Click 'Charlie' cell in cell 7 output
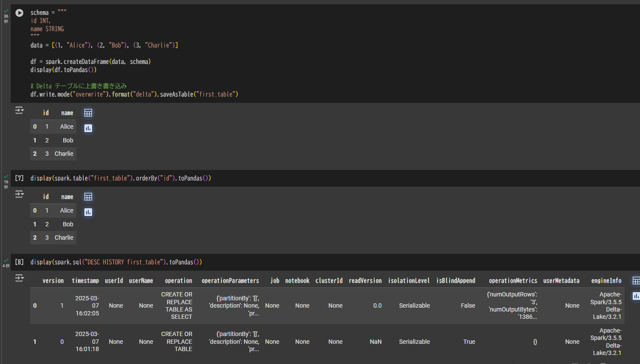640x364 pixels. coord(64,238)
